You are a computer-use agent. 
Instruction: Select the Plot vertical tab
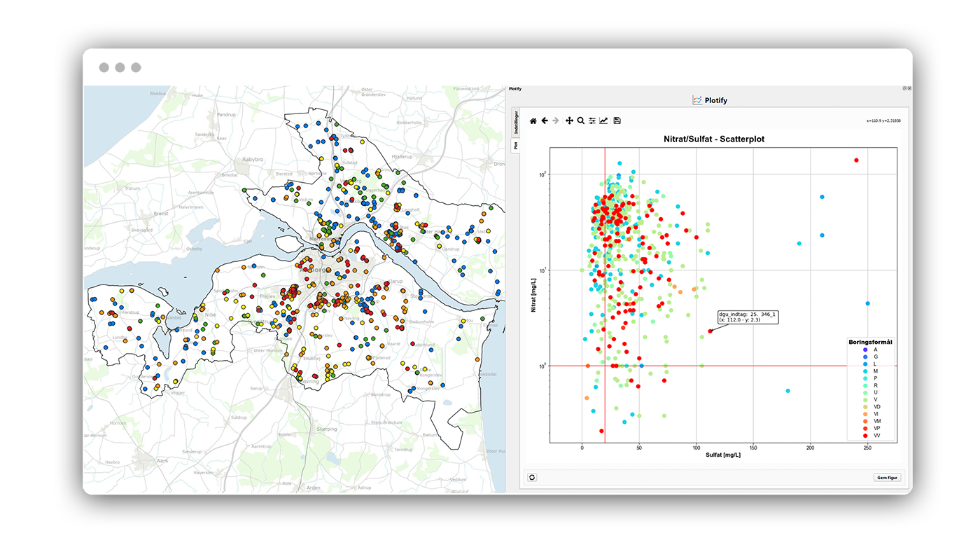pyautogui.click(x=516, y=146)
